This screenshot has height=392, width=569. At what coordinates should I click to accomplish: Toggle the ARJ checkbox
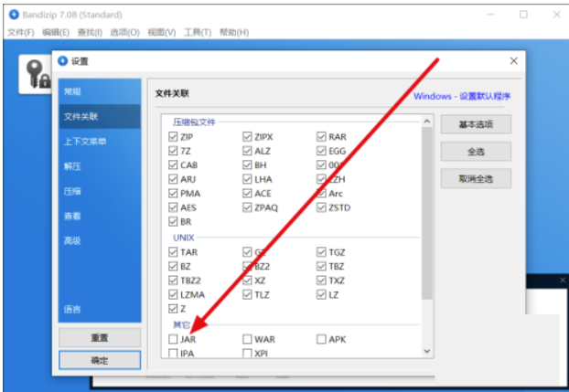click(173, 179)
